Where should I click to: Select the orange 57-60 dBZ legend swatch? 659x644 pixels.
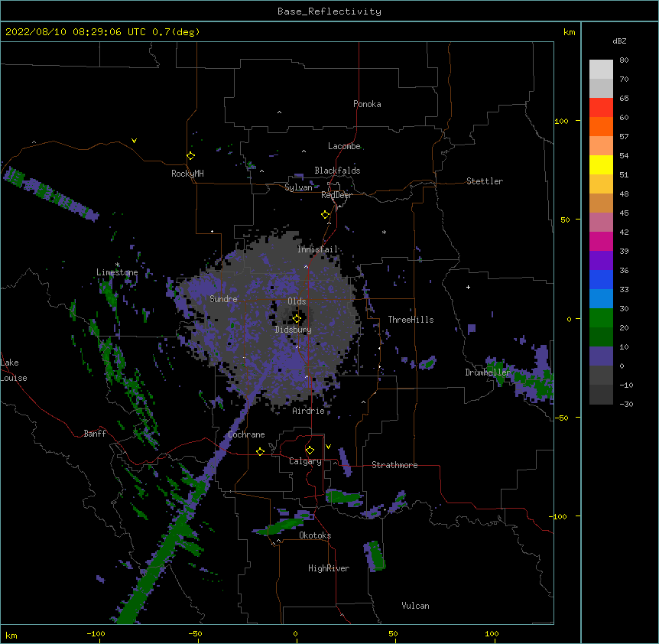coord(601,126)
